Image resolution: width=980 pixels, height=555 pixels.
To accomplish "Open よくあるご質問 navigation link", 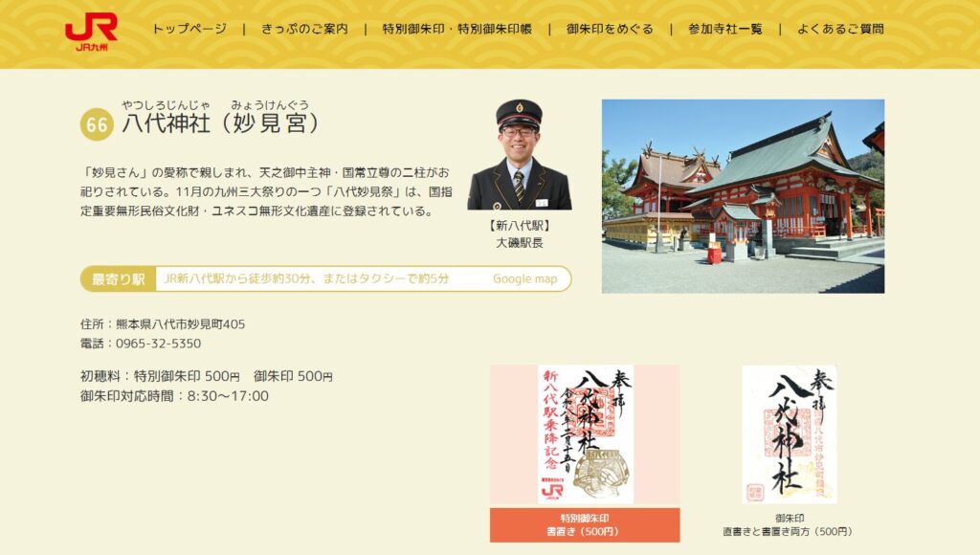I will [x=840, y=29].
